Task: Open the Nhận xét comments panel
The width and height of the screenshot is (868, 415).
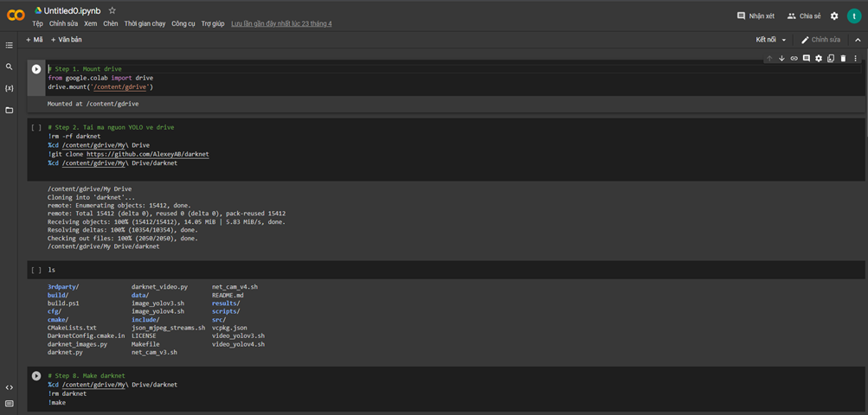Action: click(x=755, y=16)
